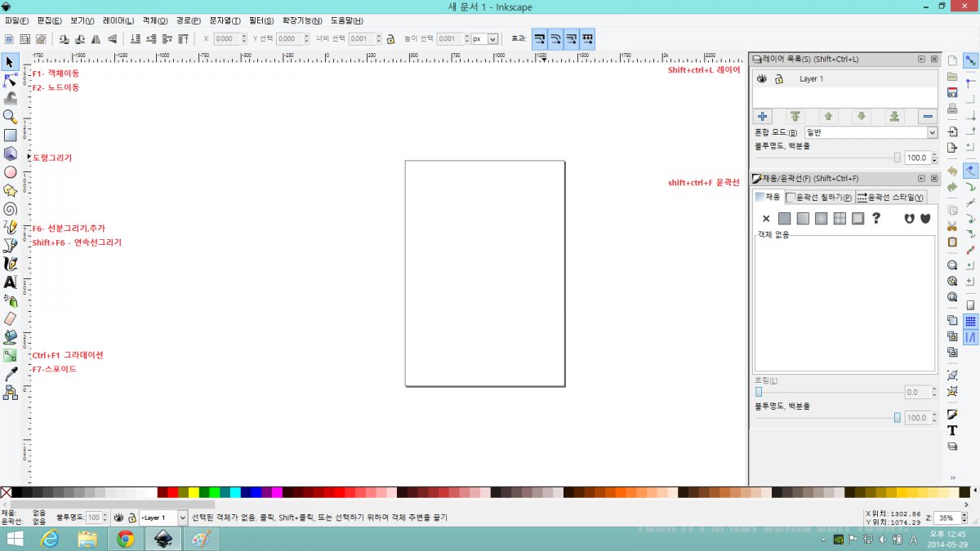Select the Star polygon tool

pos(11,190)
